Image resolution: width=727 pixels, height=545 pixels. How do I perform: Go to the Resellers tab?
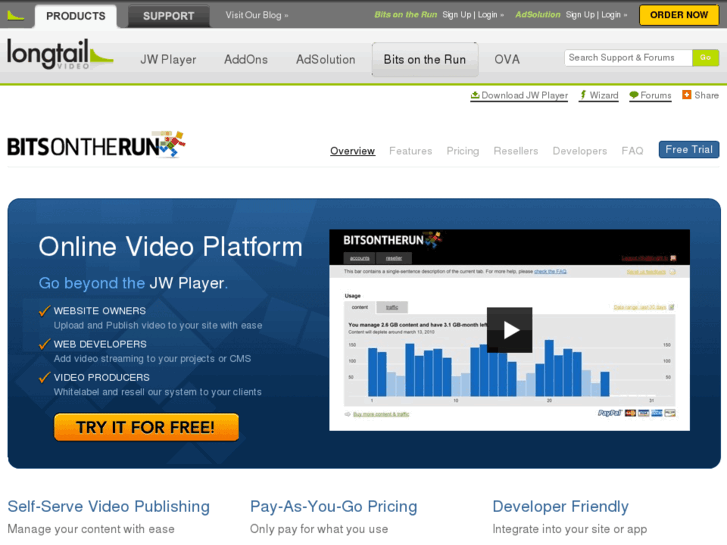516,151
